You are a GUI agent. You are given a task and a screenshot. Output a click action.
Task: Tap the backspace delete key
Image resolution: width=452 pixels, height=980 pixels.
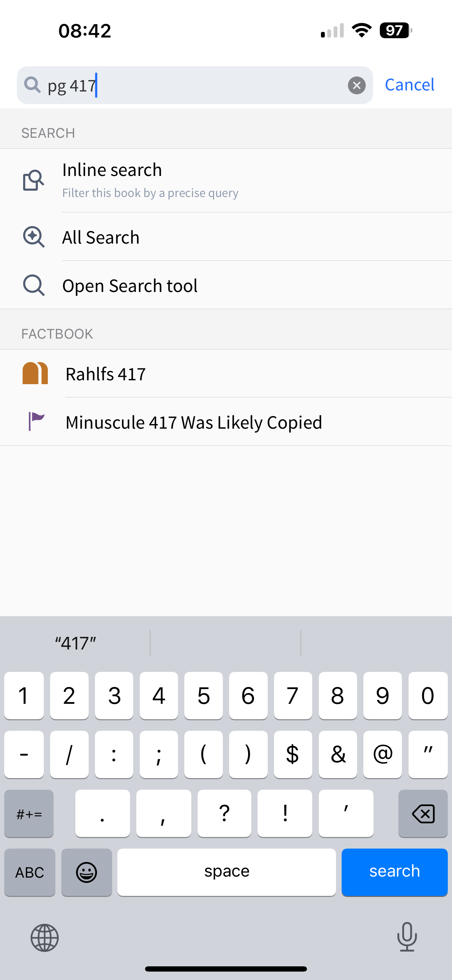423,814
